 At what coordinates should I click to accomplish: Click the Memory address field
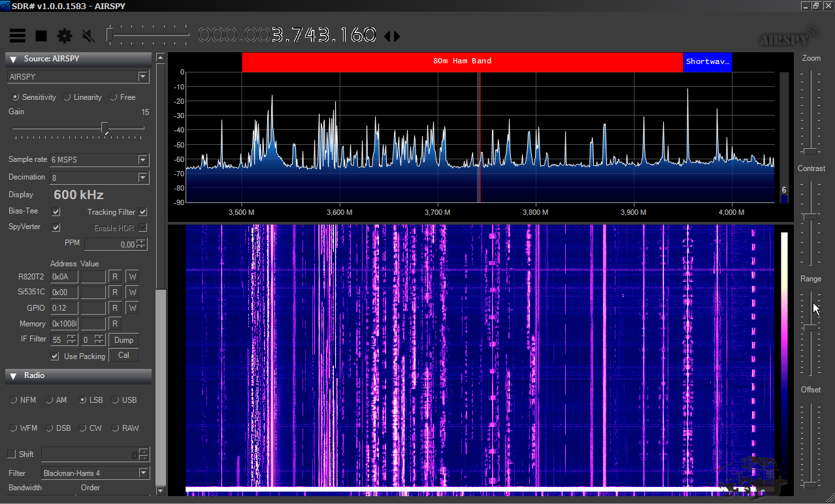click(65, 323)
